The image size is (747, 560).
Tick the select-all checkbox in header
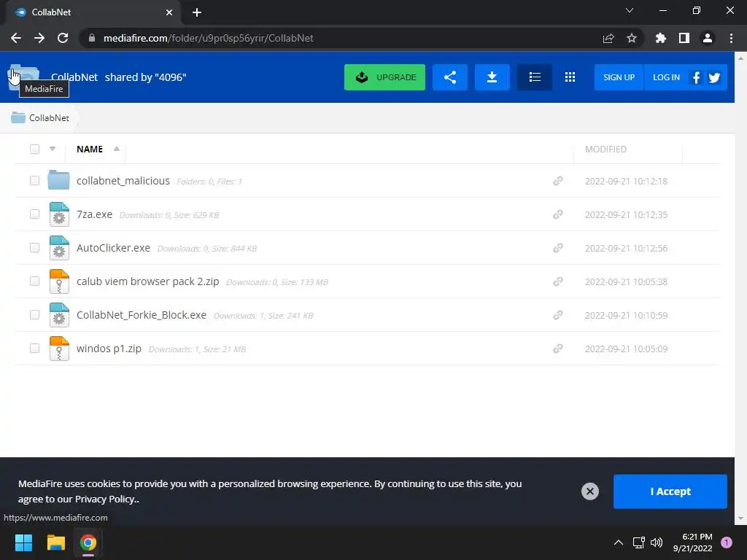pyautogui.click(x=34, y=149)
